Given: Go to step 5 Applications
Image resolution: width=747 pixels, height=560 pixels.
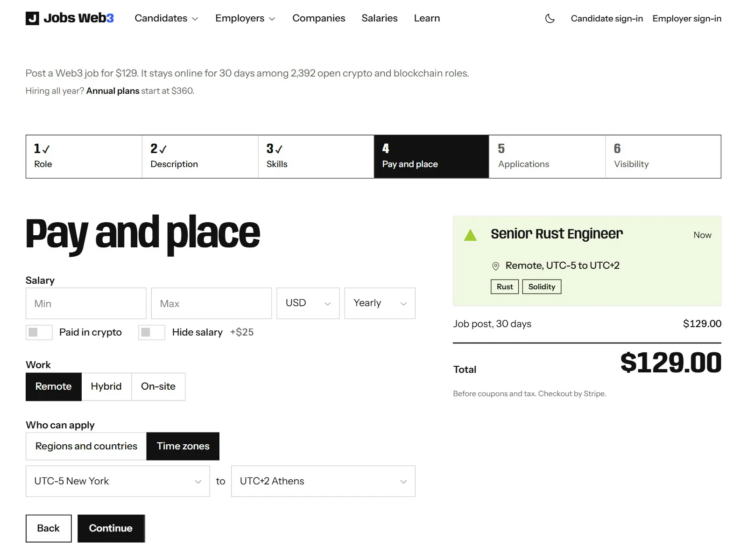Looking at the screenshot, I should point(547,157).
